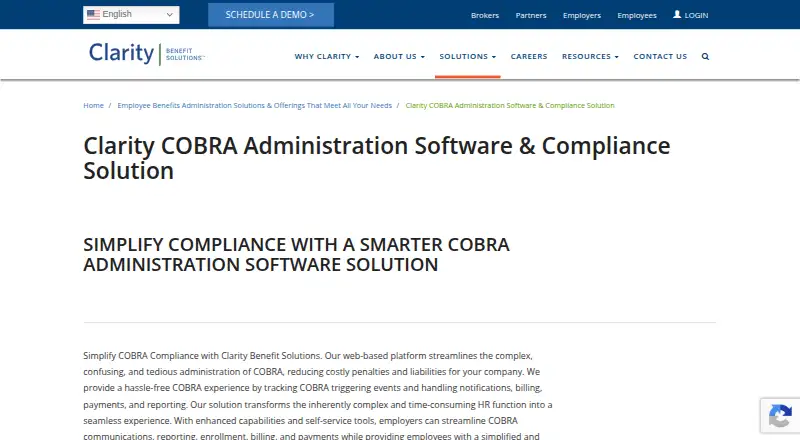
Task: Expand the Why Clarity menu
Action: (x=327, y=57)
